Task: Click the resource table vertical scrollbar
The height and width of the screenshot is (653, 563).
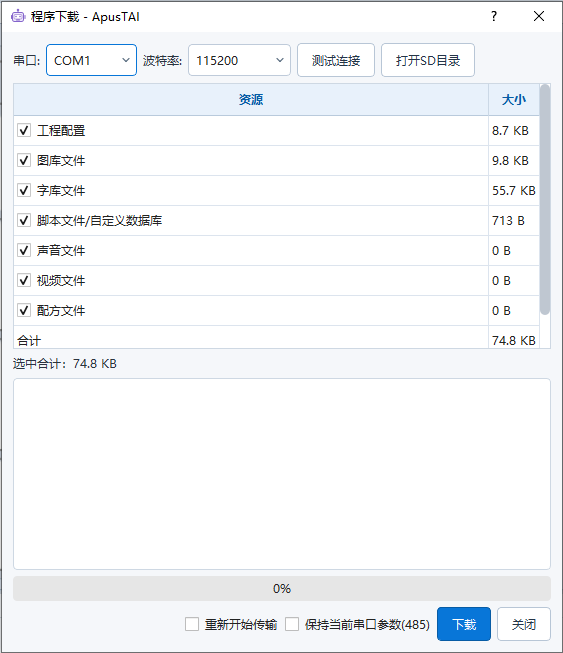Action: (x=545, y=200)
